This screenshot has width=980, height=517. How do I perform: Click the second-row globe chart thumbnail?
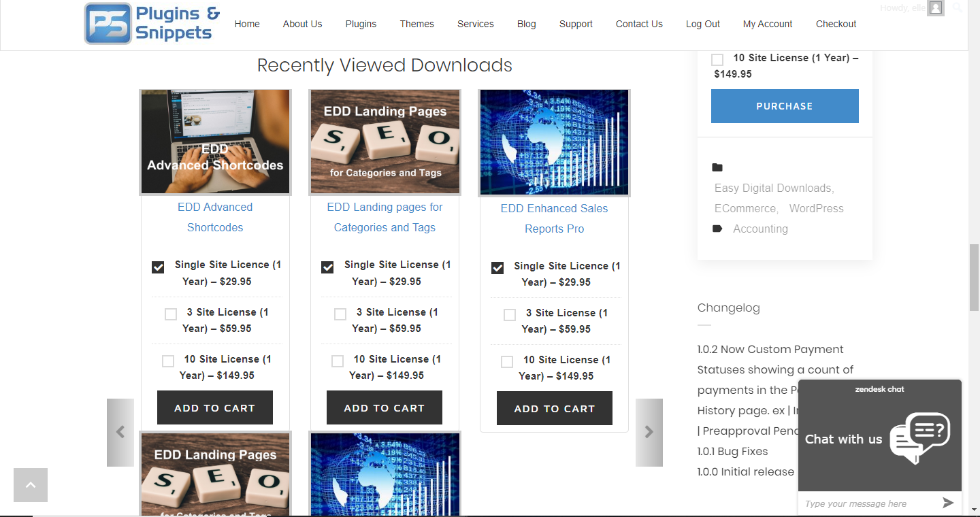(x=385, y=473)
